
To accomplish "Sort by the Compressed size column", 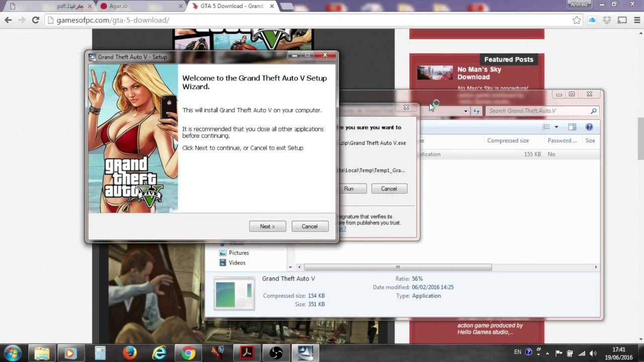I will [508, 141].
